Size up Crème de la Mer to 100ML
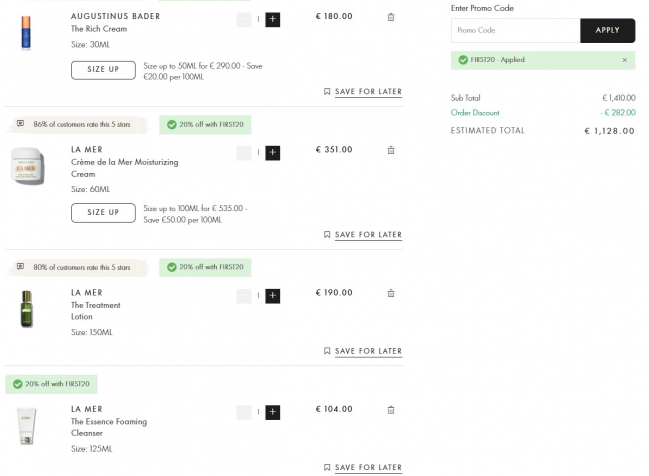The width and height of the screenshot is (649, 476). tap(103, 212)
